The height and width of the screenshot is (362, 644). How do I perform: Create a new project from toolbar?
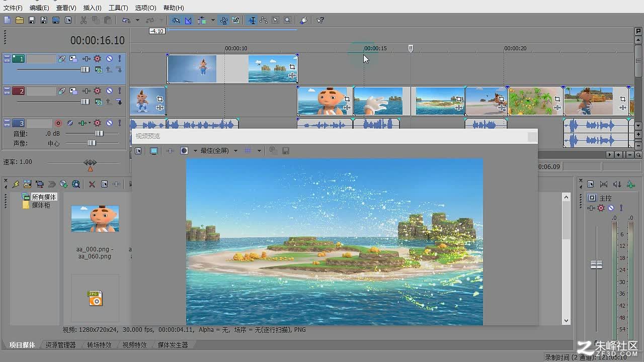[7, 20]
